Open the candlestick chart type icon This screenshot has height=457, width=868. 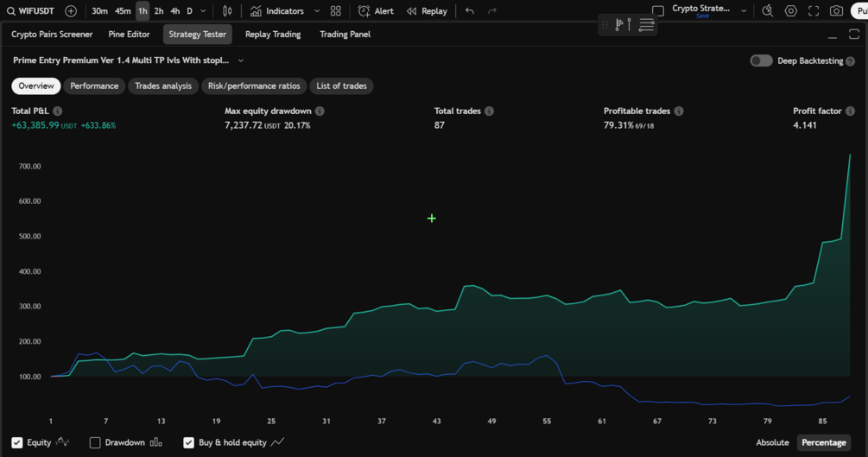point(227,11)
